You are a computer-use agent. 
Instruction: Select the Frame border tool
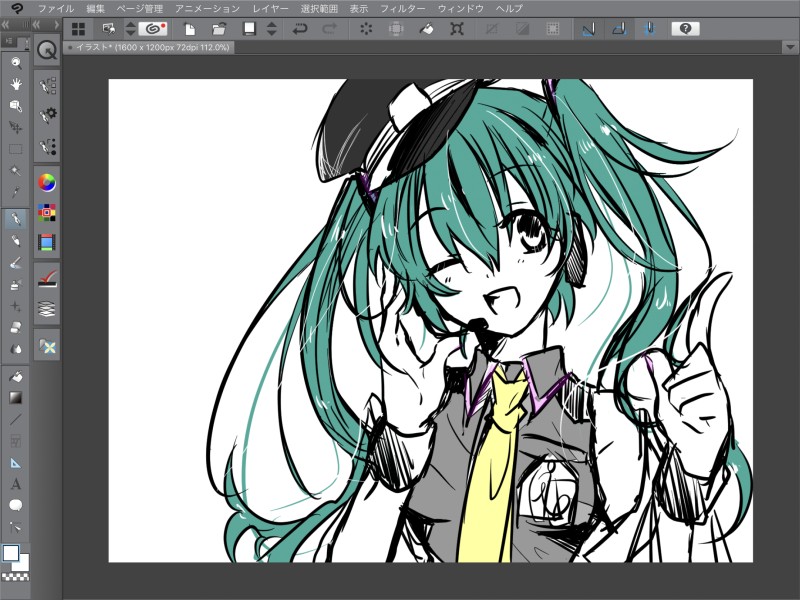pyautogui.click(x=16, y=441)
